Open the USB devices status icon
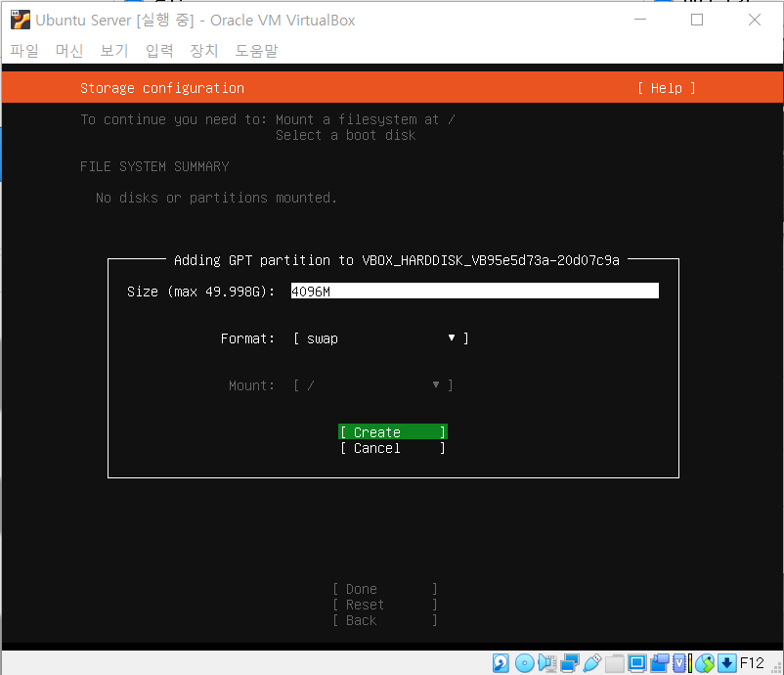This screenshot has height=675, width=784. pos(592,663)
